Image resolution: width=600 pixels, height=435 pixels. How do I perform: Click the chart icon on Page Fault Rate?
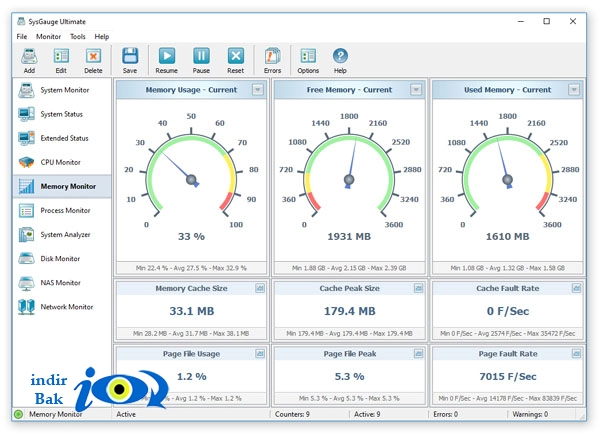pyautogui.click(x=576, y=354)
